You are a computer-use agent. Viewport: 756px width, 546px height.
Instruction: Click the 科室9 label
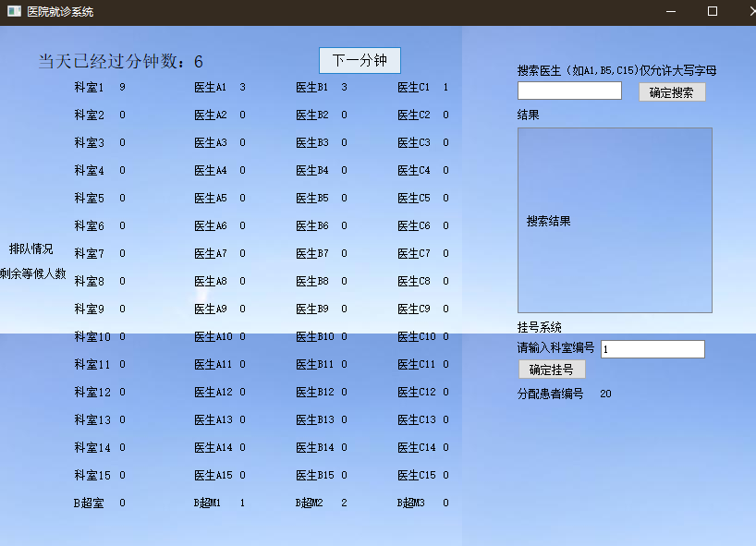pyautogui.click(x=90, y=309)
